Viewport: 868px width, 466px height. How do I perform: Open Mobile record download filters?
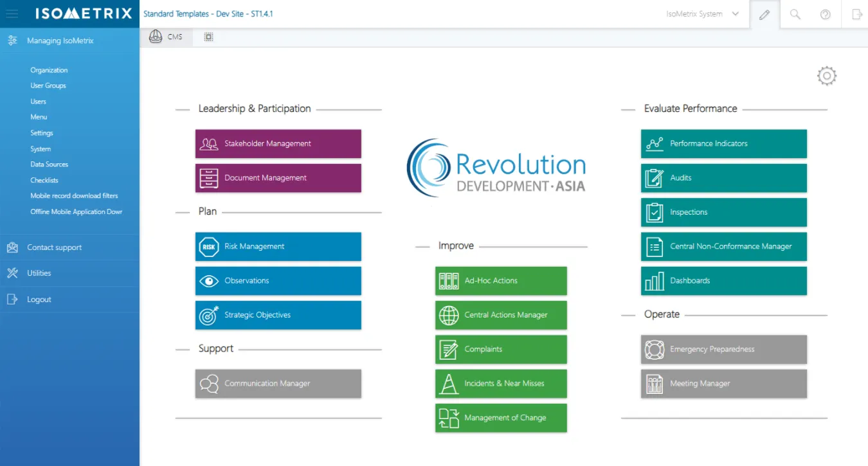(75, 195)
